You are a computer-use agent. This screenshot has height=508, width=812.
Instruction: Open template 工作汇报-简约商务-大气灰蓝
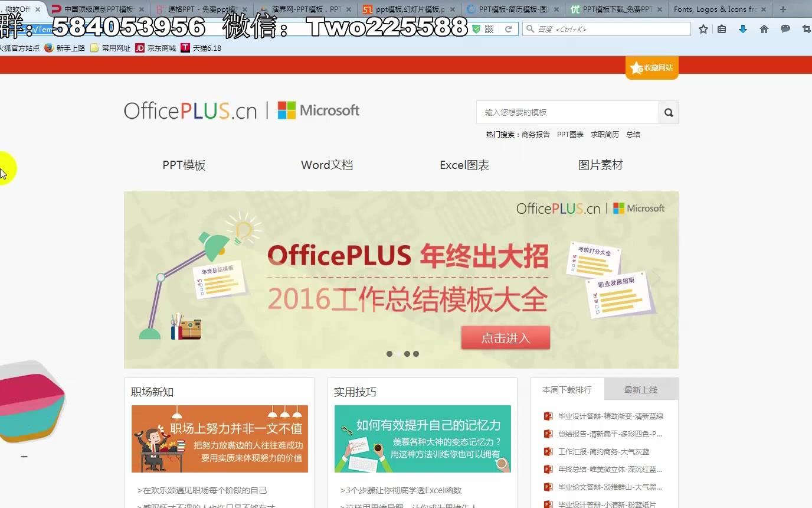pyautogui.click(x=604, y=452)
